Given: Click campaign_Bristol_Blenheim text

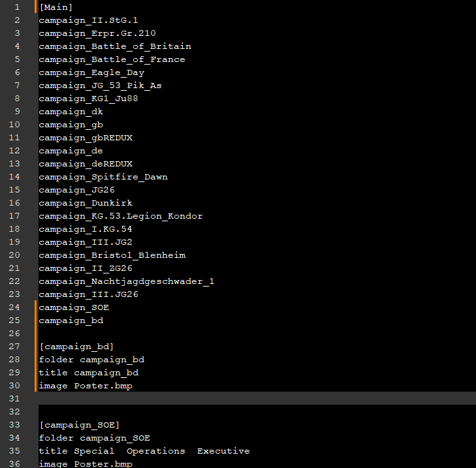Looking at the screenshot, I should [112, 255].
